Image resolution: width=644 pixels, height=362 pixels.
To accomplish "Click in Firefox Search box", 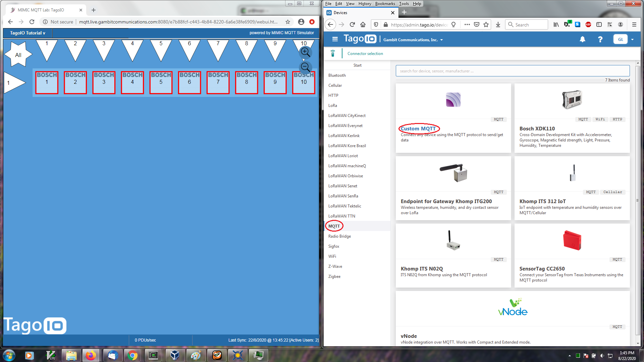I will click(x=527, y=24).
